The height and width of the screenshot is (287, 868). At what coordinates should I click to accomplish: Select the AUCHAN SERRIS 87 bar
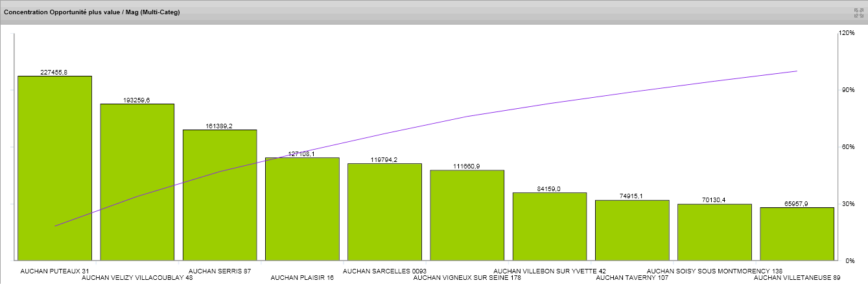click(x=220, y=195)
